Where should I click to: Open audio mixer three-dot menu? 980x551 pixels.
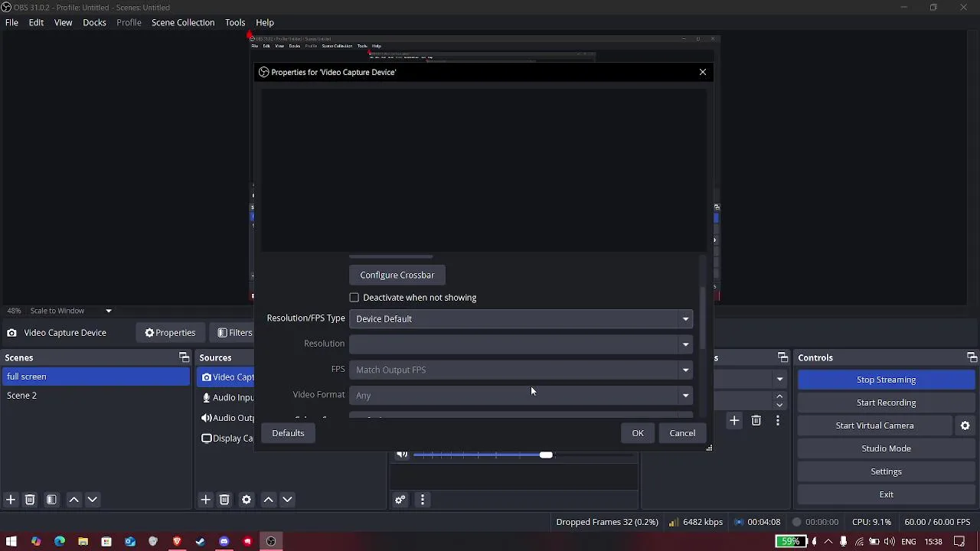(x=423, y=500)
